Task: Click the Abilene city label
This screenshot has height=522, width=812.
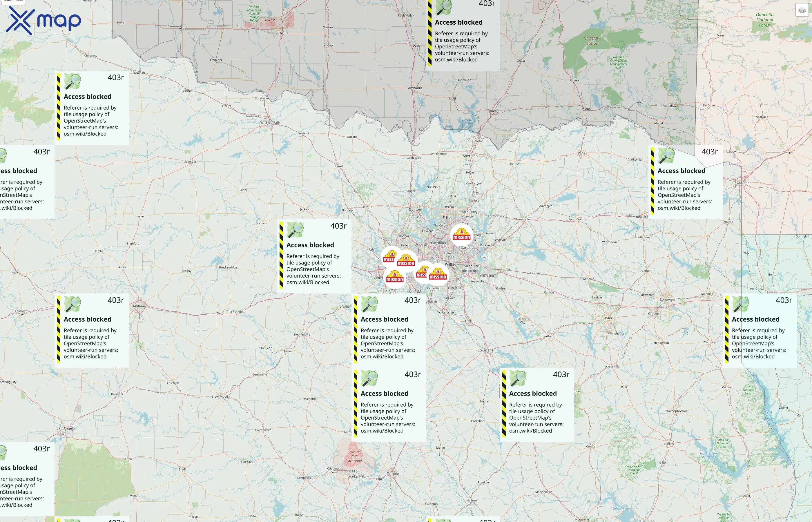Action: pyautogui.click(x=139, y=306)
